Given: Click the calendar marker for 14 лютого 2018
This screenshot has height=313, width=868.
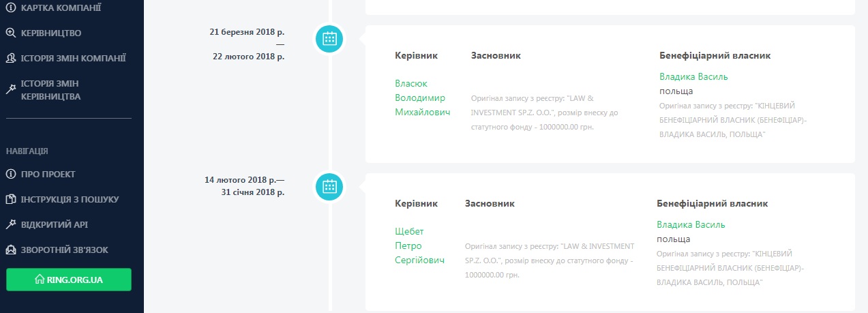Looking at the screenshot, I should (329, 185).
